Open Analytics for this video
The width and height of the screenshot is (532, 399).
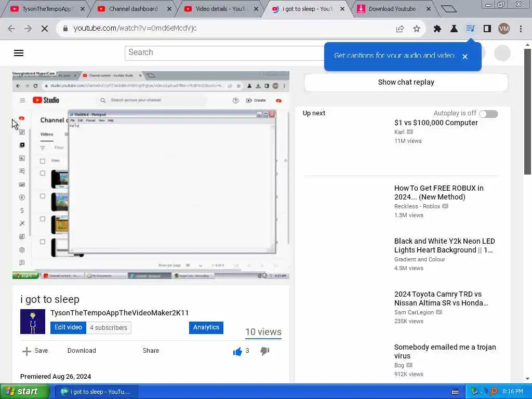(206, 327)
